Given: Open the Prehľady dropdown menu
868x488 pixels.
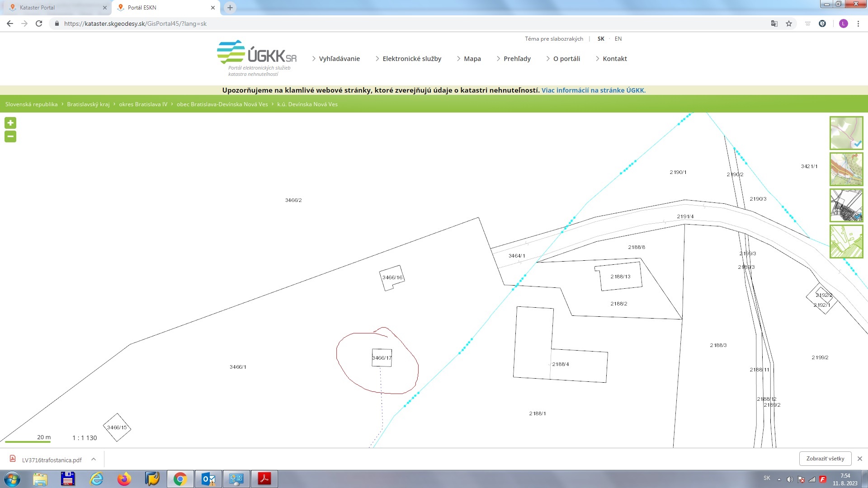Looking at the screenshot, I should [517, 59].
